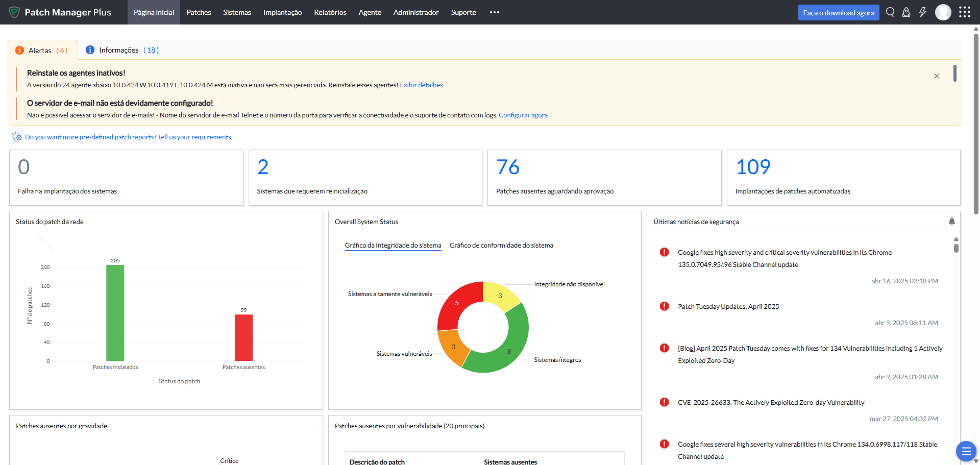Click the security news bell icon

pyautogui.click(x=951, y=221)
